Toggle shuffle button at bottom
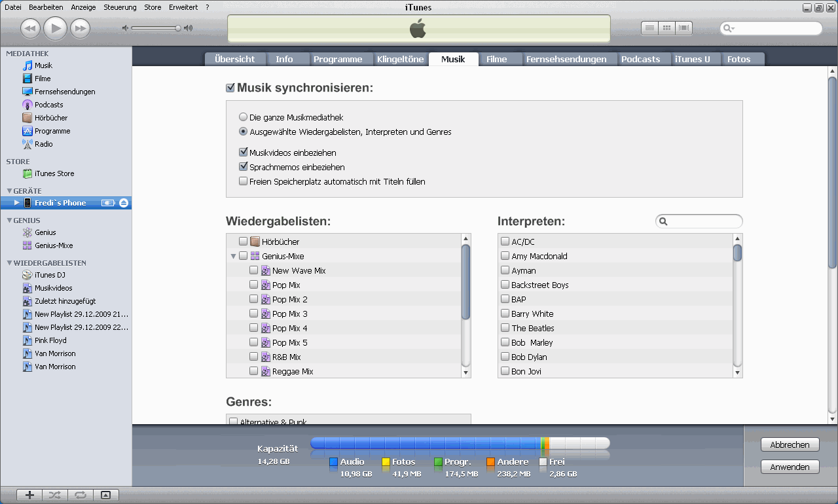The image size is (838, 504). point(55,495)
